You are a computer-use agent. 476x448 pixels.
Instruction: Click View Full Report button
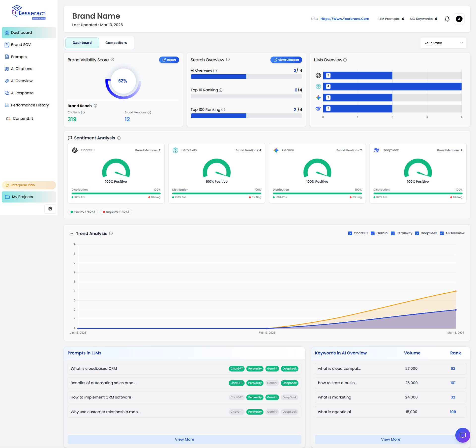click(286, 60)
